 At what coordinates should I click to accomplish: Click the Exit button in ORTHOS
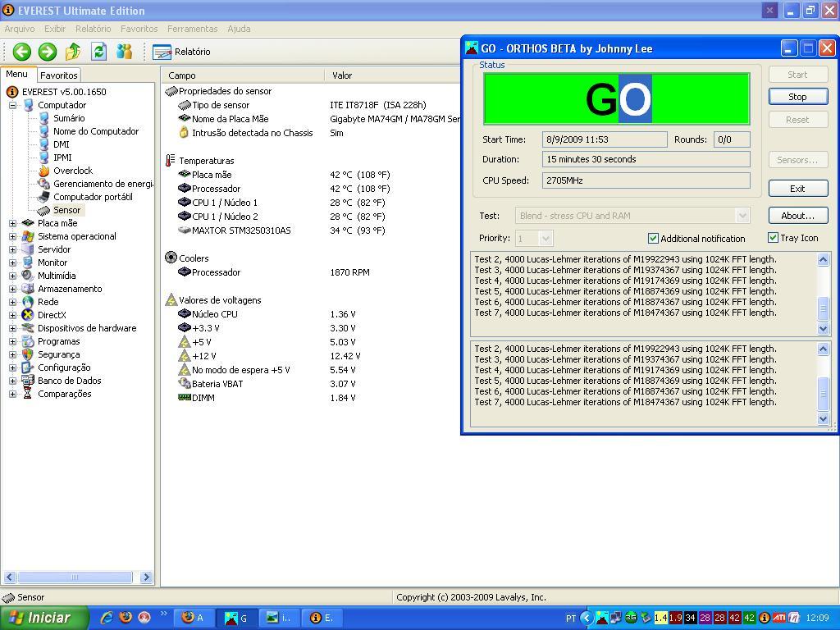click(797, 189)
